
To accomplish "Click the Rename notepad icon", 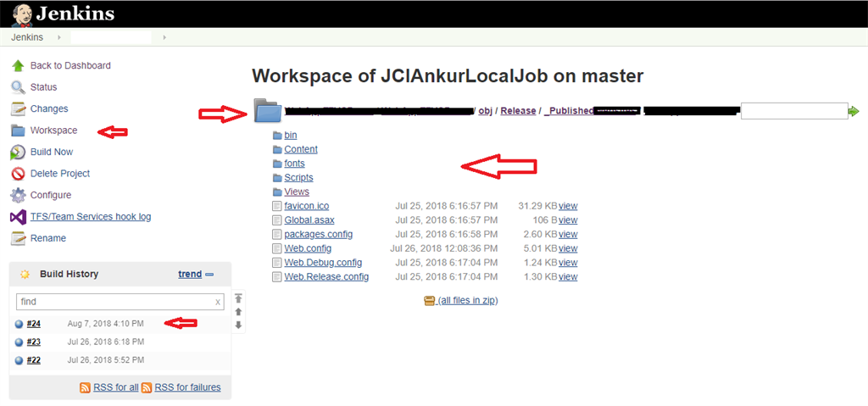I will 19,238.
